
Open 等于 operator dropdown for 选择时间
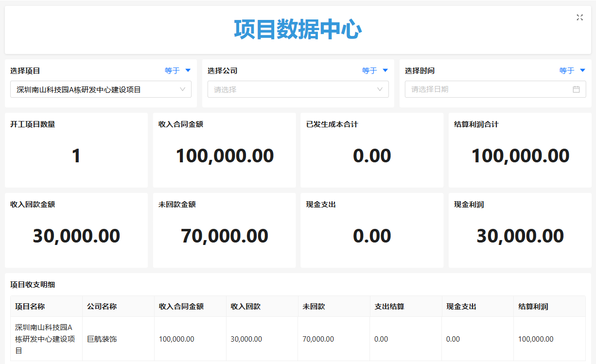[x=572, y=70]
